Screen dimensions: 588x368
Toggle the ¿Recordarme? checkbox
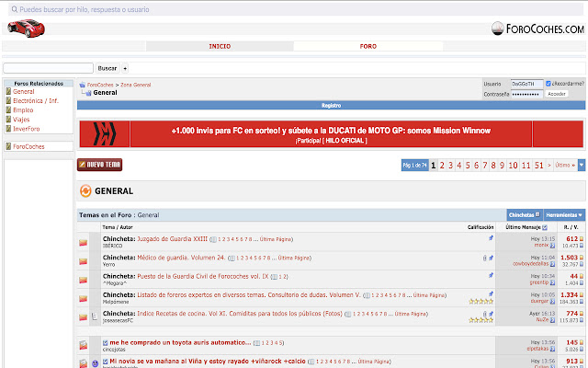tap(548, 84)
